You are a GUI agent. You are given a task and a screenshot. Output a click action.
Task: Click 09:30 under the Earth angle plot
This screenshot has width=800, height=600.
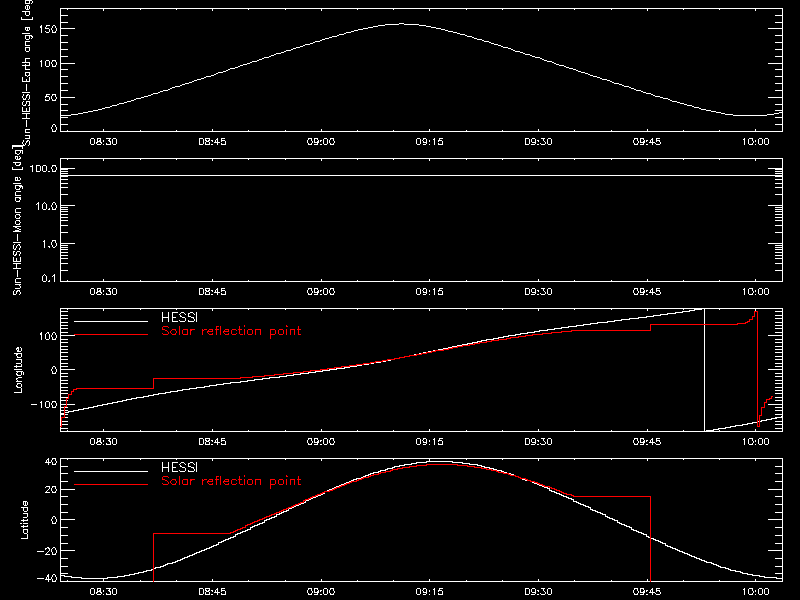tap(538, 141)
